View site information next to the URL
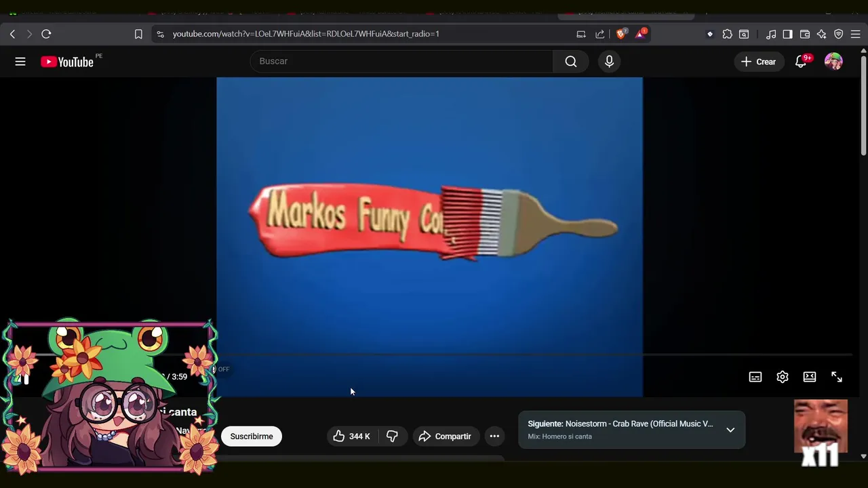 point(160,34)
